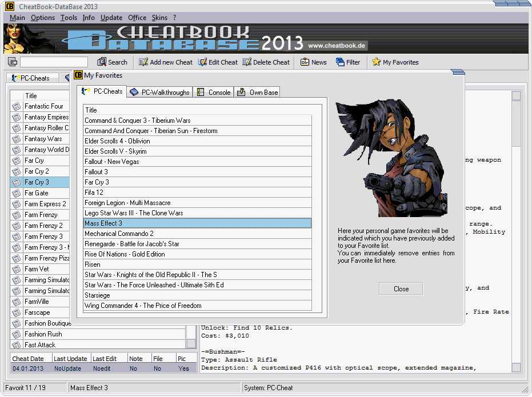Screen dimensions: 532x397
Task: Select Starsiege favorite entry
Action: [198, 295]
